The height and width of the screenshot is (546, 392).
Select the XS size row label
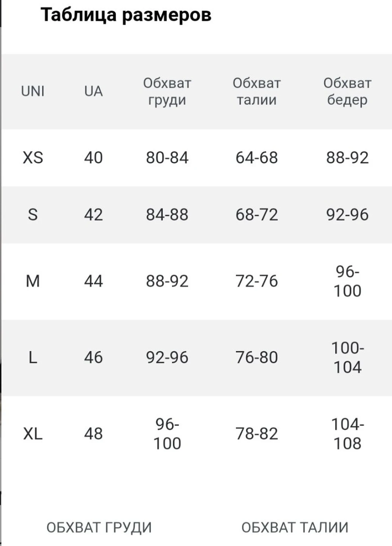click(33, 158)
